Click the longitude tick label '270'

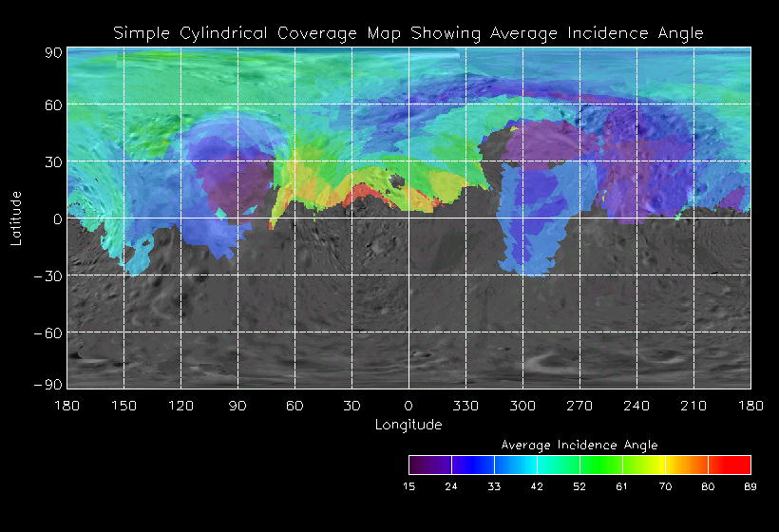579,406
